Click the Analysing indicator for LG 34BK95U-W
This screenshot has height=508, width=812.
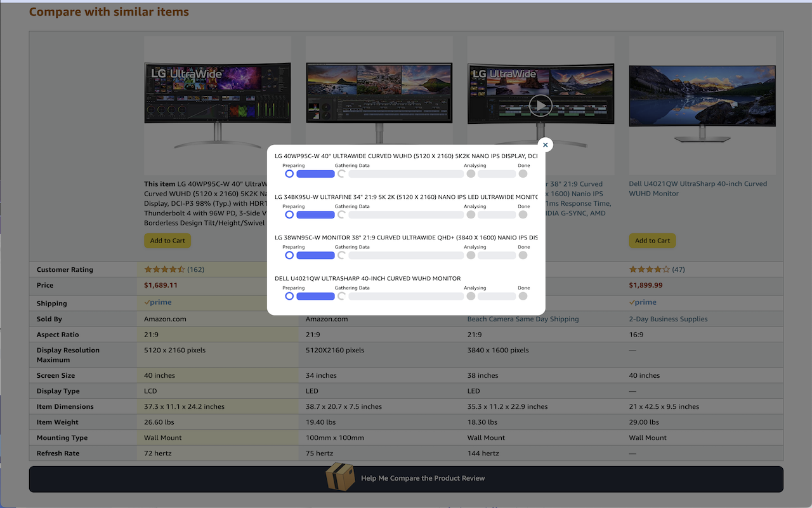pyautogui.click(x=470, y=214)
